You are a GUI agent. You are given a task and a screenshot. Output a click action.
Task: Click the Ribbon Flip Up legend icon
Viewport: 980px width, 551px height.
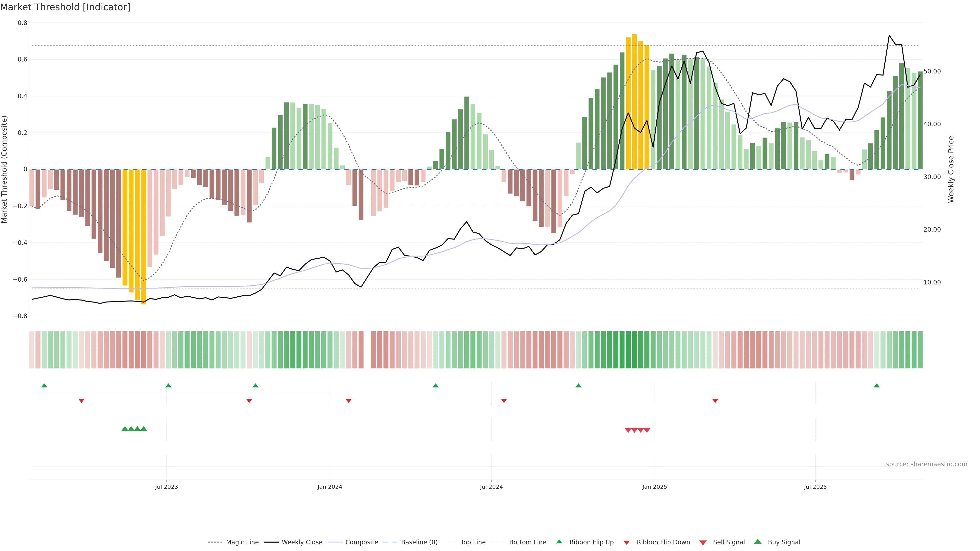pyautogui.click(x=559, y=542)
